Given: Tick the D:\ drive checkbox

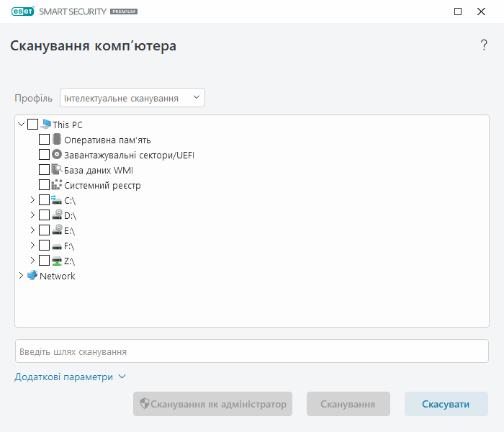Looking at the screenshot, I should tap(45, 215).
